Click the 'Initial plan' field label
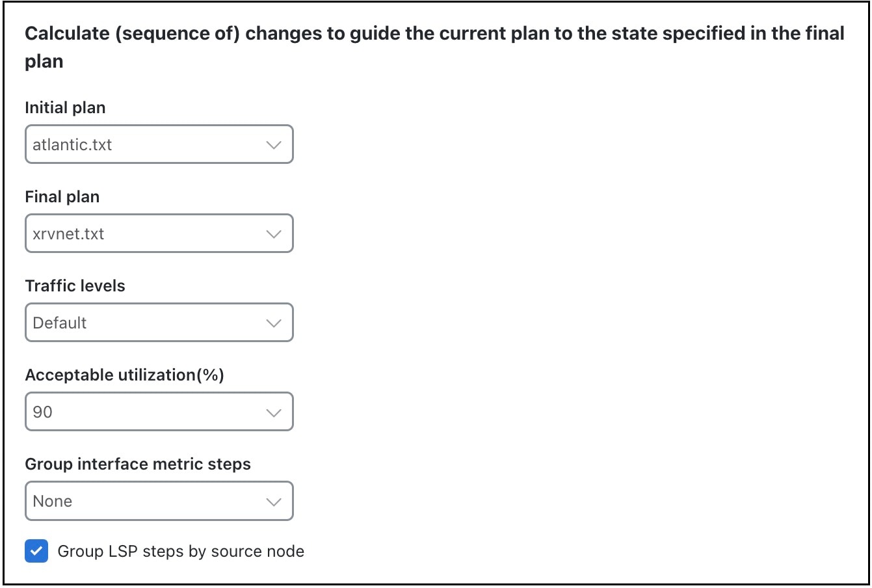Image resolution: width=872 pixels, height=588 pixels. tap(65, 107)
